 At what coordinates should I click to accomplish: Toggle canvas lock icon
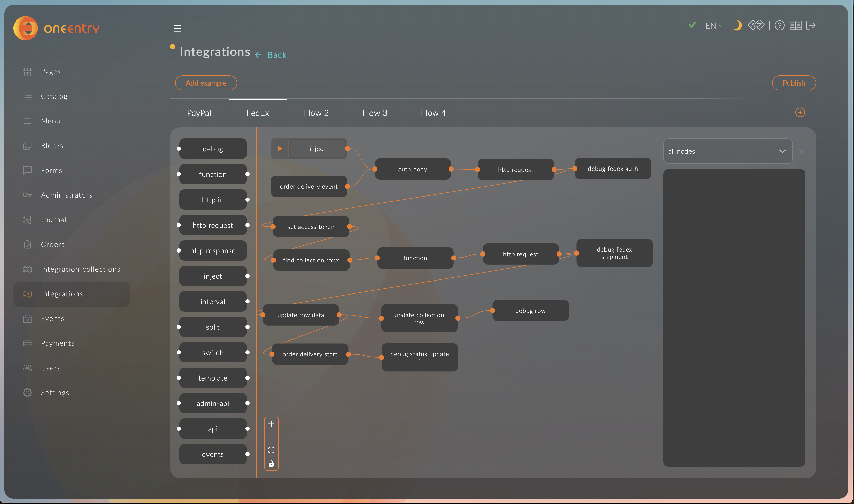(x=271, y=464)
